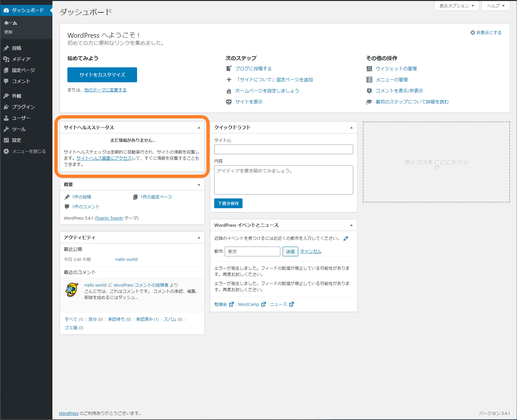The height and width of the screenshot is (420, 517).
Task: Click the 1件のコメント link
Action: click(86, 207)
